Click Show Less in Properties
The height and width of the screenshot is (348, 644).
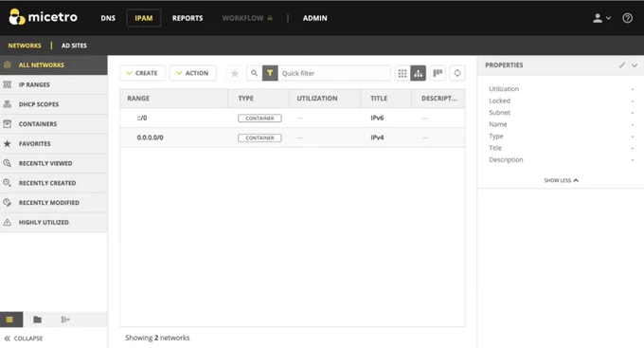(x=561, y=180)
